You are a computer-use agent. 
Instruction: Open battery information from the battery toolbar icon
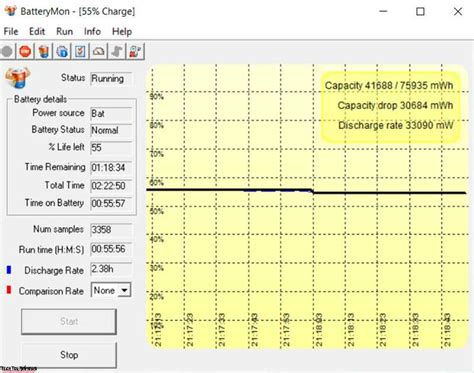point(44,52)
